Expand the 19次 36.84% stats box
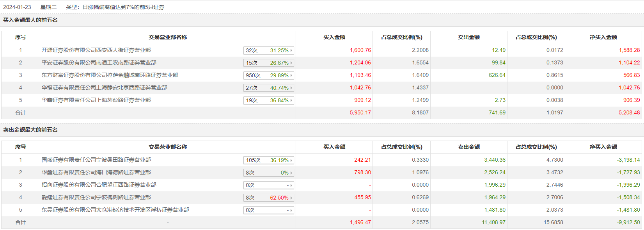The width and height of the screenshot is (644, 230). tap(268, 100)
